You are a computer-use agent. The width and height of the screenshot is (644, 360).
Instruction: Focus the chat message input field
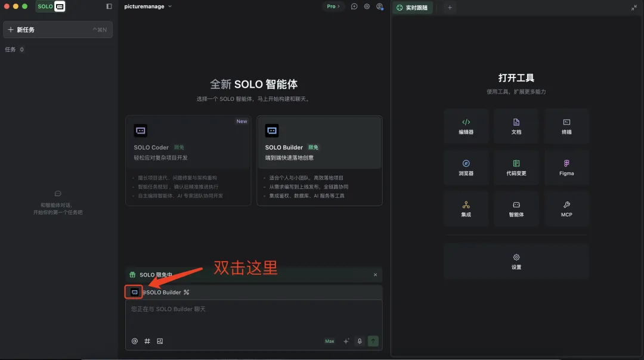(x=254, y=317)
